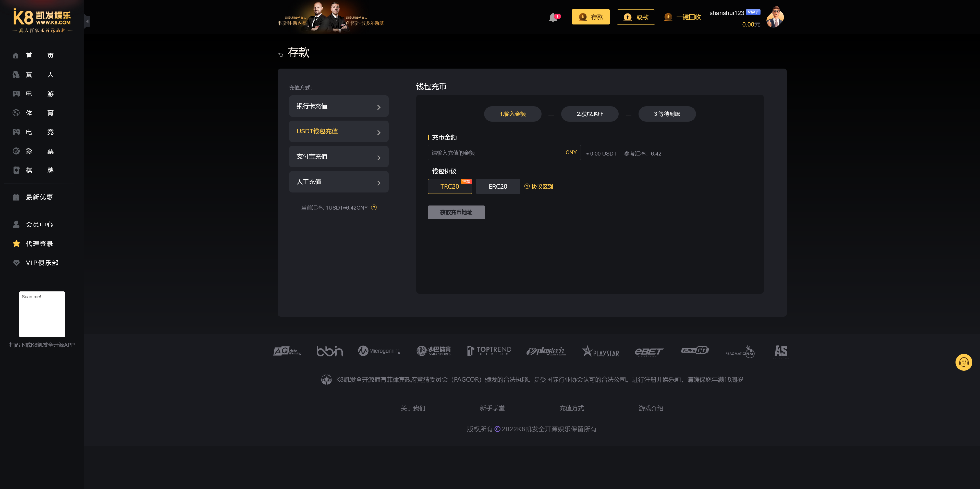
Task: Click the AG Asia Gaming logo
Action: pos(288,351)
